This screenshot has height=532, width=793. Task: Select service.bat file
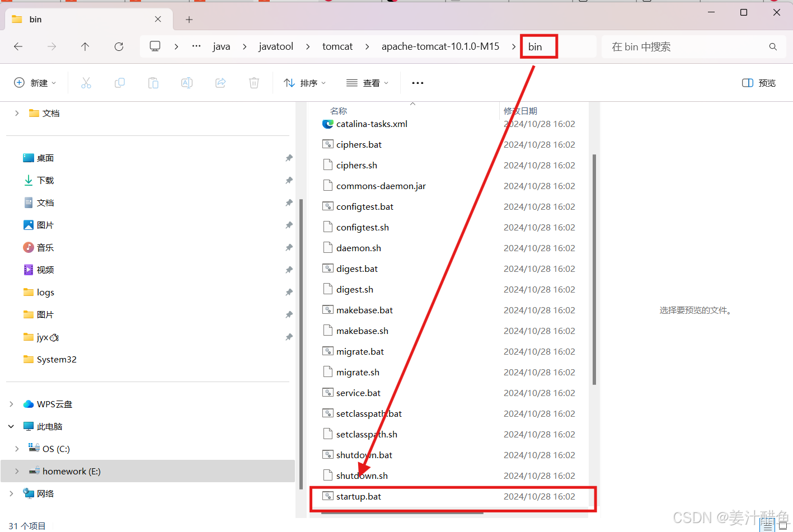click(x=358, y=393)
